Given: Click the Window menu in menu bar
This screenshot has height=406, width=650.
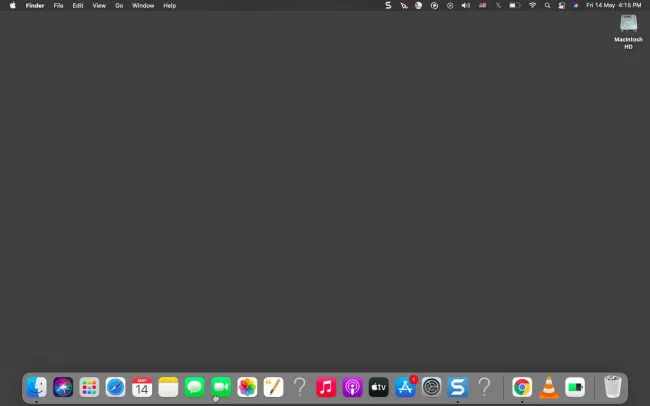Looking at the screenshot, I should point(143,5).
